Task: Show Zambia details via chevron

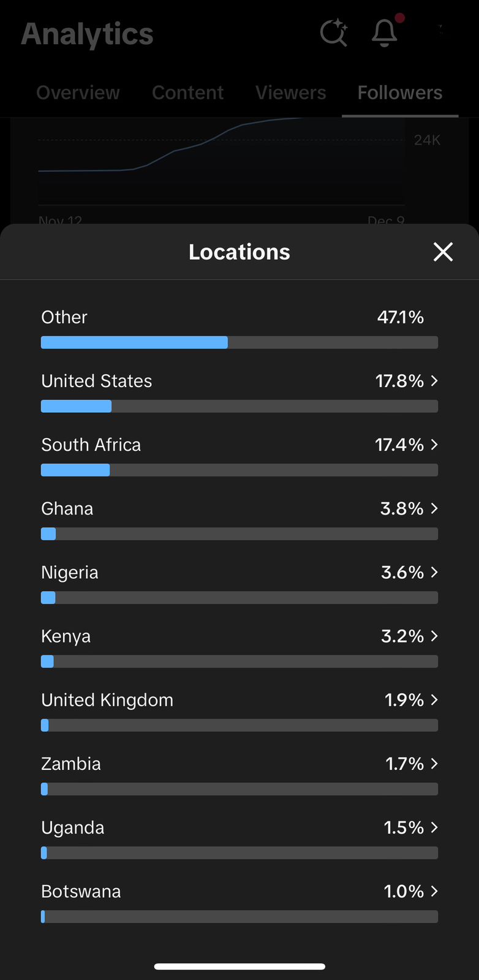Action: click(x=434, y=763)
